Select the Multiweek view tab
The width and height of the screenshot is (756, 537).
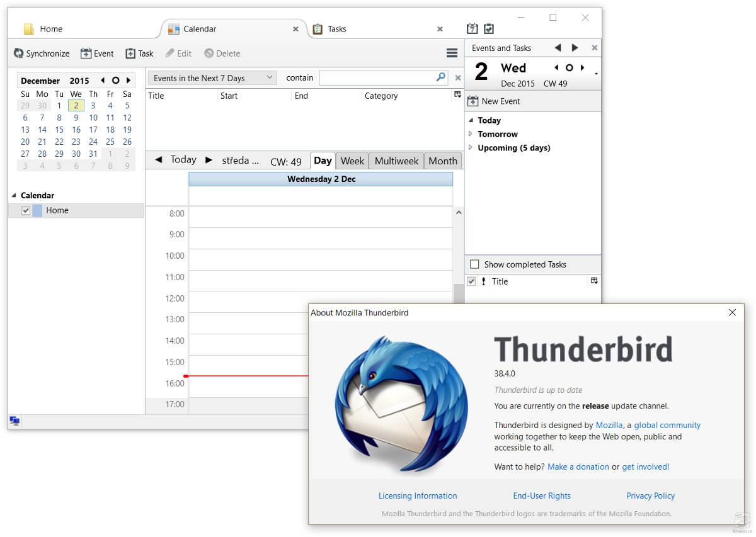[396, 161]
